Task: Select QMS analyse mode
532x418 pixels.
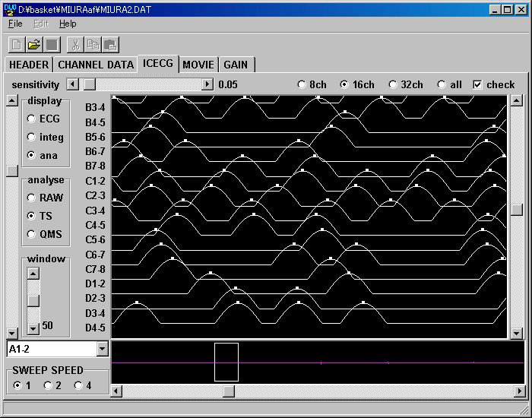Action: point(31,234)
